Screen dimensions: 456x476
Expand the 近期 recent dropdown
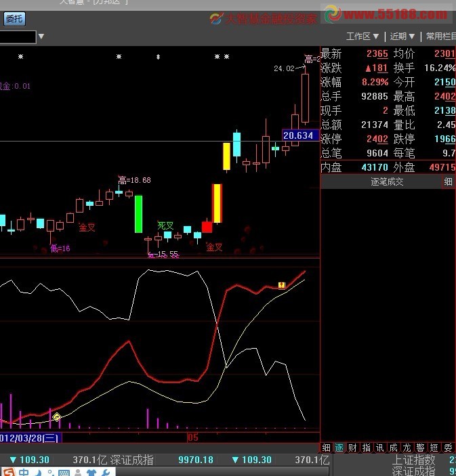pyautogui.click(x=402, y=37)
